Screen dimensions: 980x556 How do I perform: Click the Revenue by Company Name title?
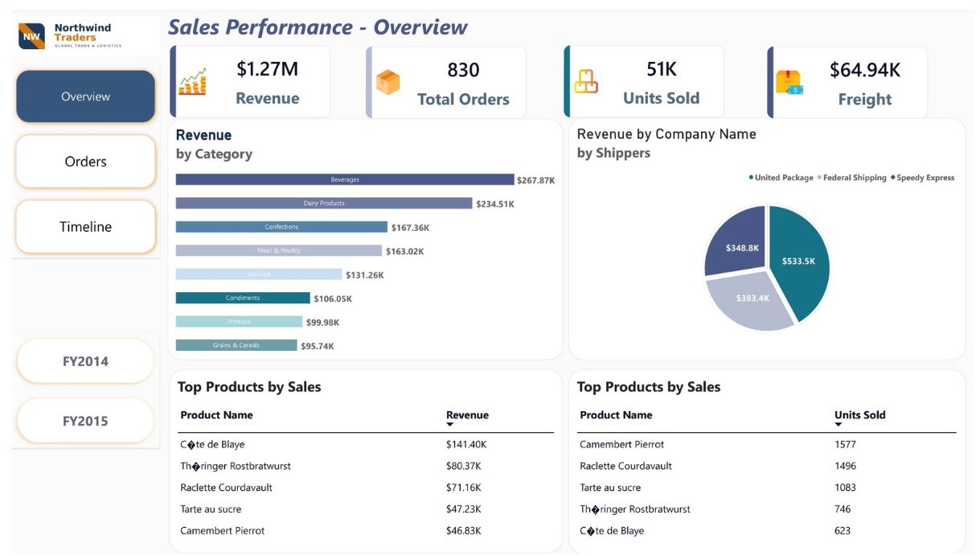666,134
